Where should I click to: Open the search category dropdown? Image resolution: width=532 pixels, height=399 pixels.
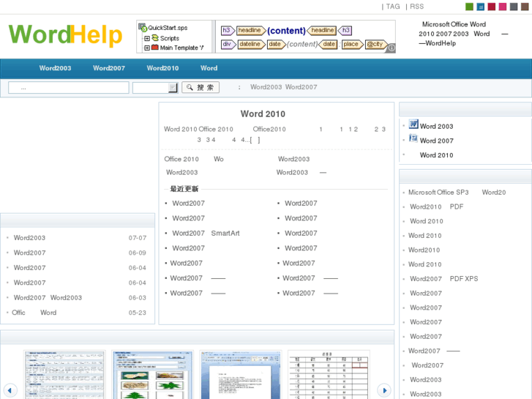(155, 88)
